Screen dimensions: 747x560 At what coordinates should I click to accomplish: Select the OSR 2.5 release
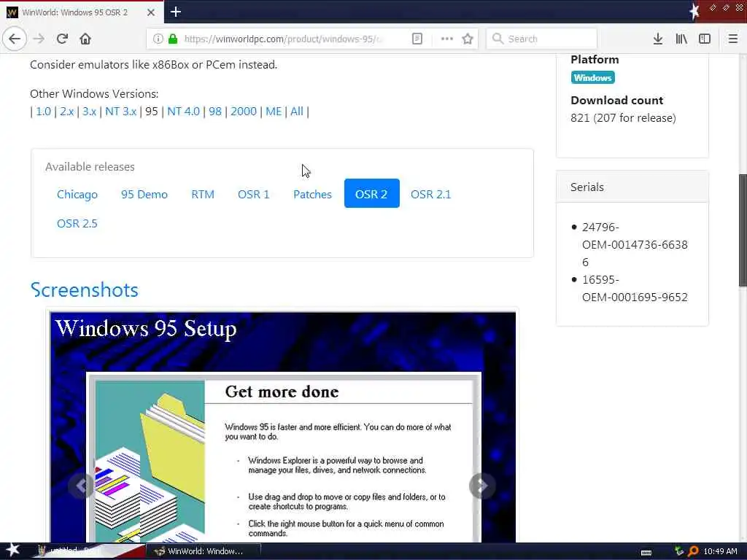coord(77,223)
